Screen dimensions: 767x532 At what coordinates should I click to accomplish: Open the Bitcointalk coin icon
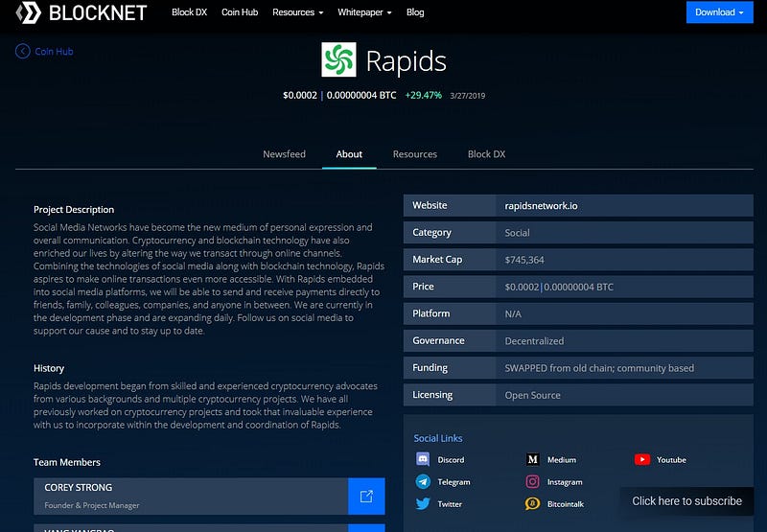coord(533,503)
